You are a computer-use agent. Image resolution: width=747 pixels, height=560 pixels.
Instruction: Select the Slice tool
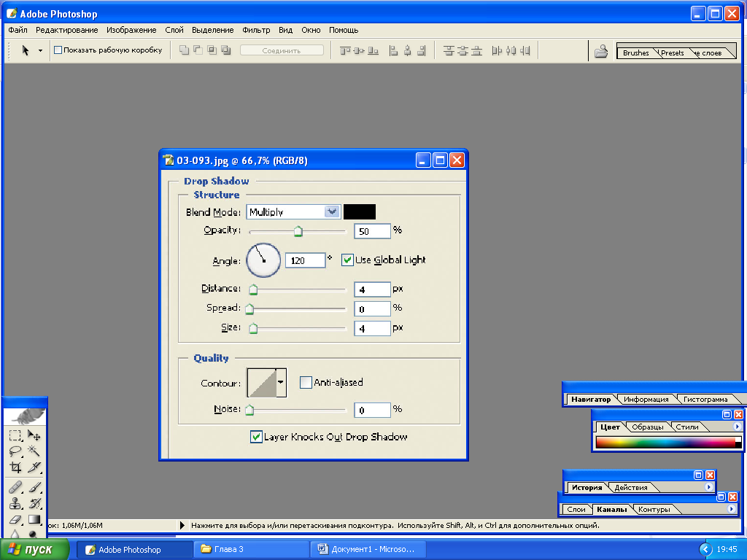tap(34, 467)
